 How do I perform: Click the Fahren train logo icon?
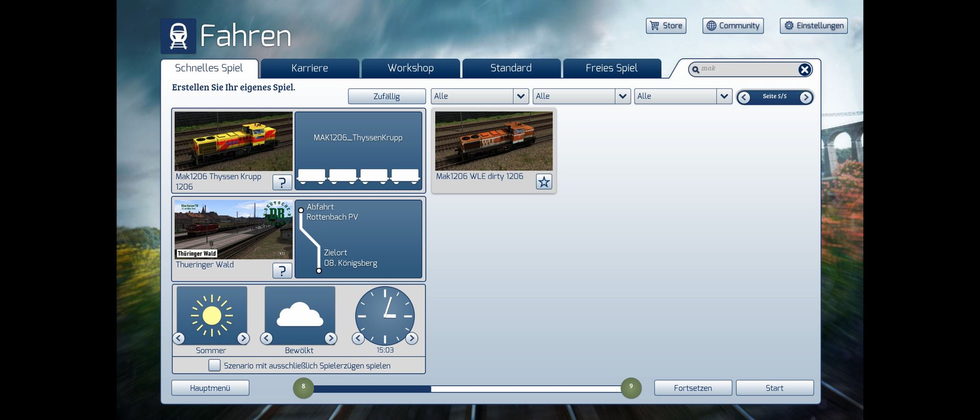[x=178, y=36]
